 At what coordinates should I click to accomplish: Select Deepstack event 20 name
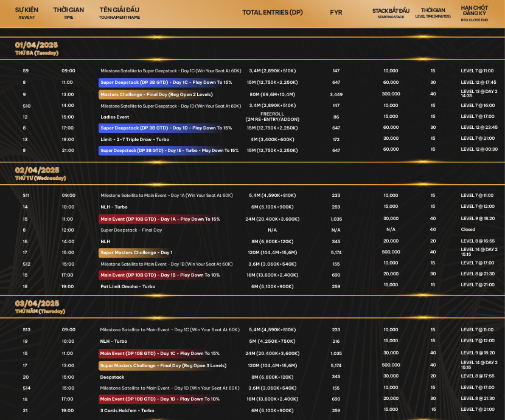[x=112, y=377]
